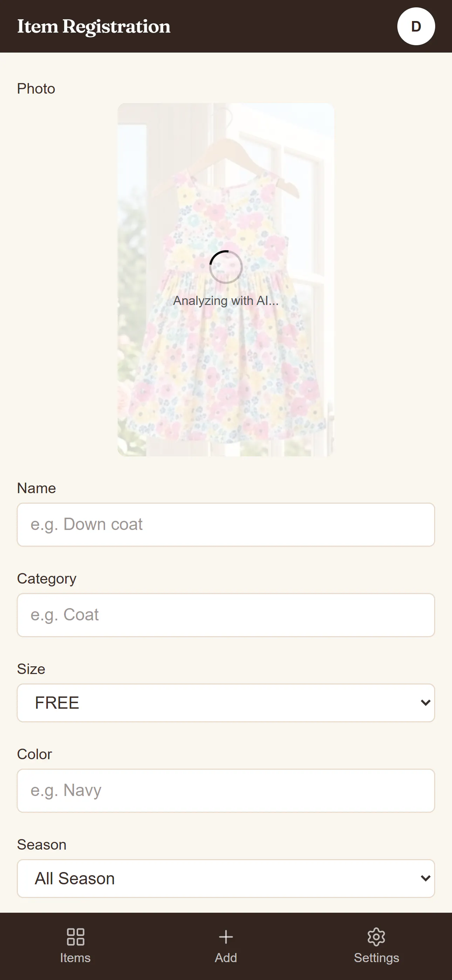The width and height of the screenshot is (452, 980).
Task: Open the Items grid icon
Action: click(75, 937)
